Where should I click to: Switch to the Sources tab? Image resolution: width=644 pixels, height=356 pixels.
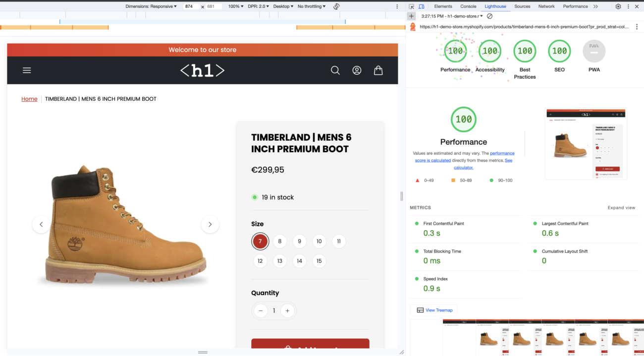click(522, 6)
